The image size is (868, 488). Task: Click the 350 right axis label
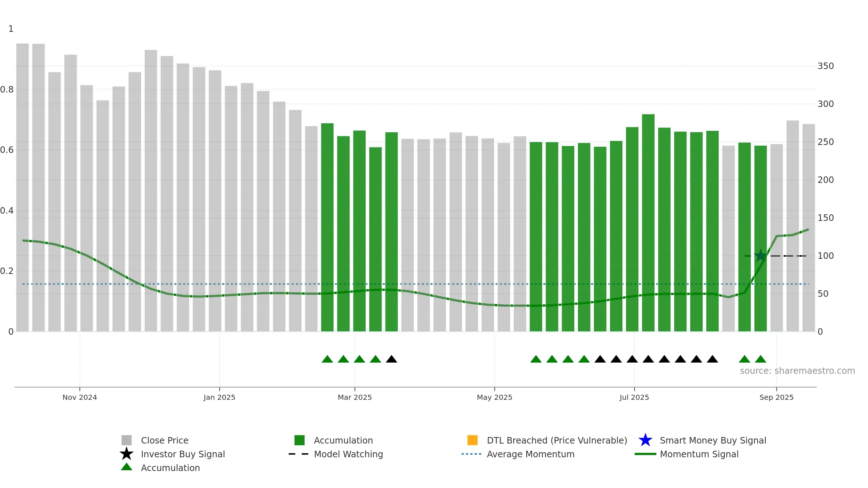click(x=826, y=66)
